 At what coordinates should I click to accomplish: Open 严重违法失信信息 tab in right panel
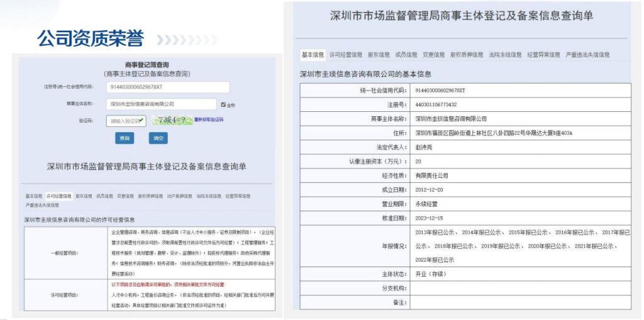(587, 55)
